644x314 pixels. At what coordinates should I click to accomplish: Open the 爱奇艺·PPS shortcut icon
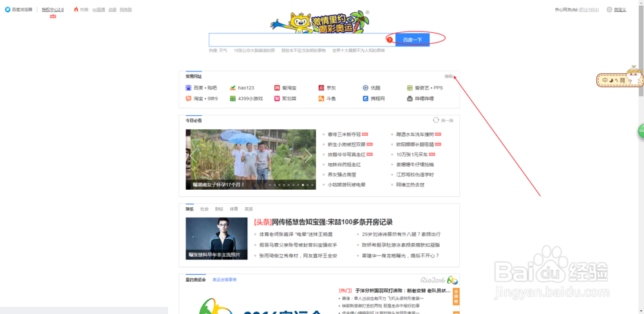(410, 88)
